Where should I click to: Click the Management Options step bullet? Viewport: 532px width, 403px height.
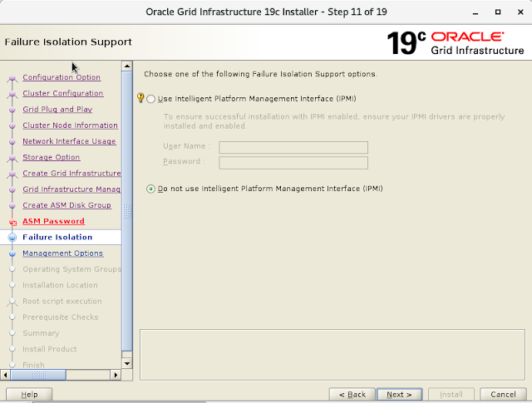[x=12, y=253]
